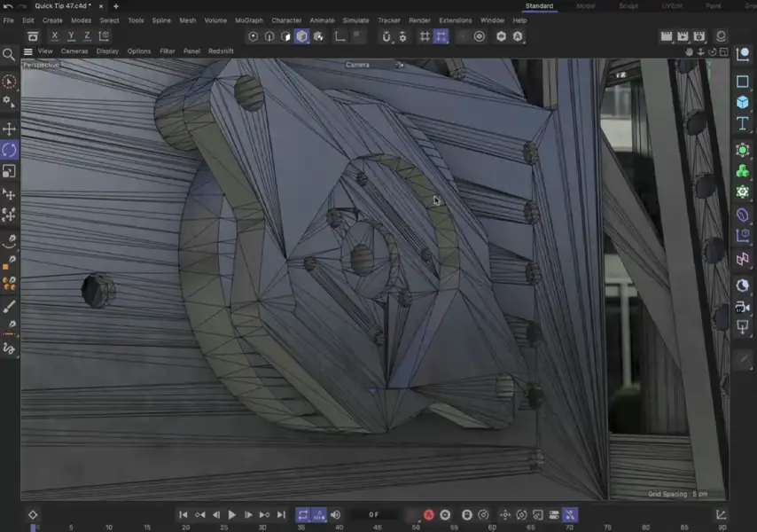The image size is (757, 532).
Task: Mute audio with the speaker icon
Action: click(x=335, y=514)
